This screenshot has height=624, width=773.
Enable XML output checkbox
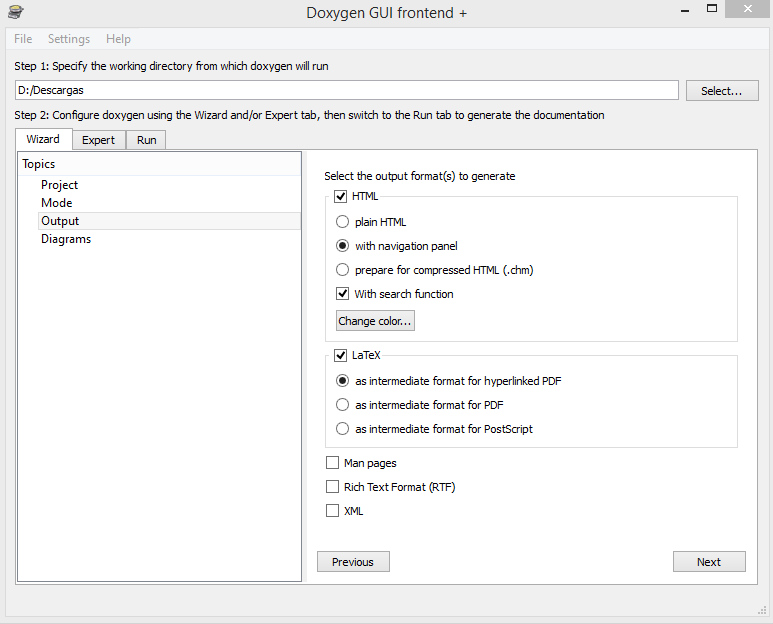pyautogui.click(x=332, y=511)
